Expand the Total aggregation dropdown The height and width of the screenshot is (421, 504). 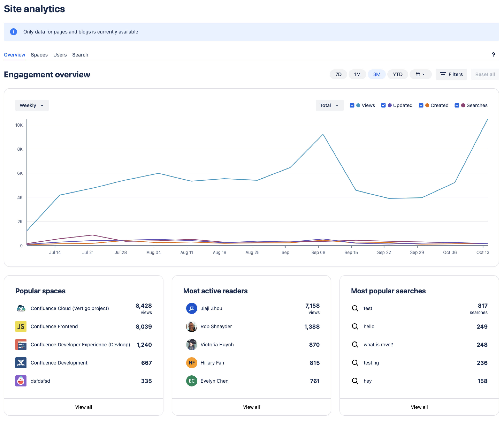click(329, 105)
